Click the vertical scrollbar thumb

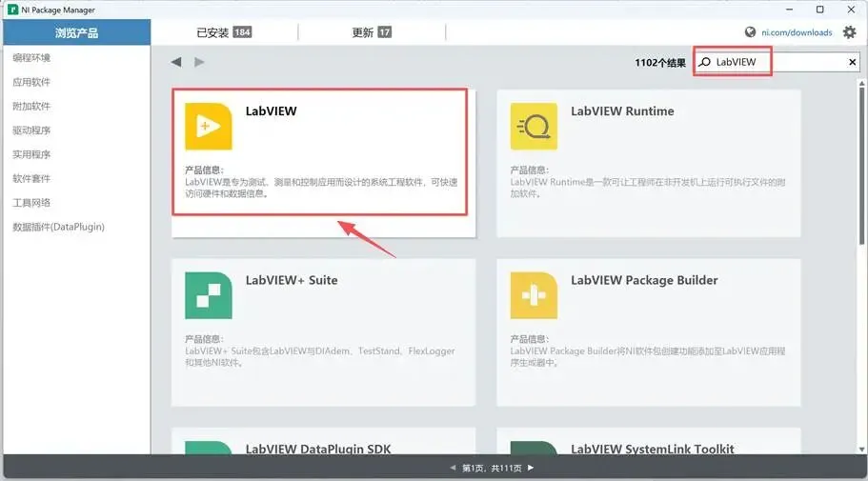[x=861, y=166]
